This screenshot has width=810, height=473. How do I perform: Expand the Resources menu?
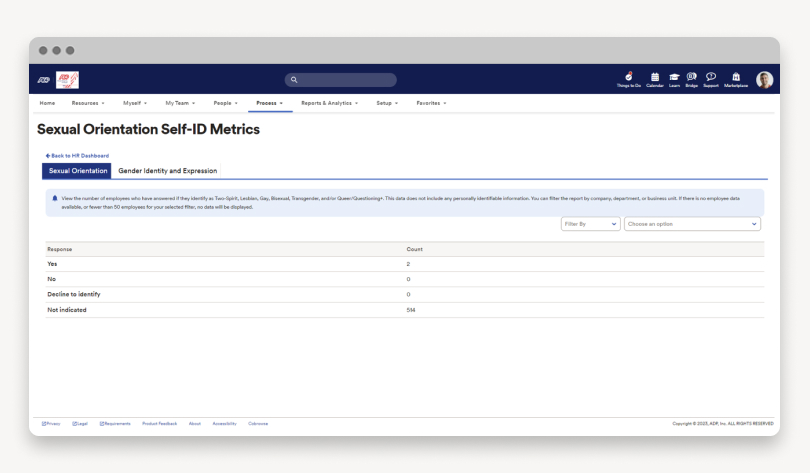pos(88,103)
